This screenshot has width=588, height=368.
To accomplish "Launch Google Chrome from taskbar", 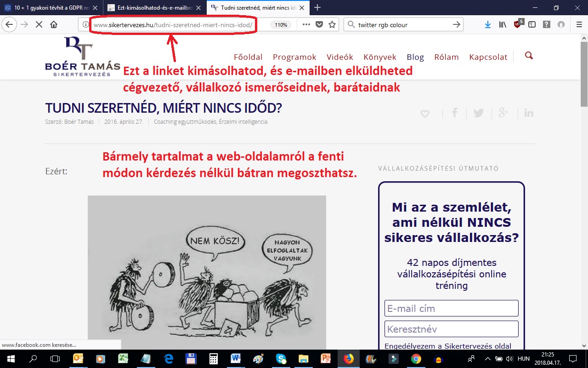I will [x=416, y=359].
